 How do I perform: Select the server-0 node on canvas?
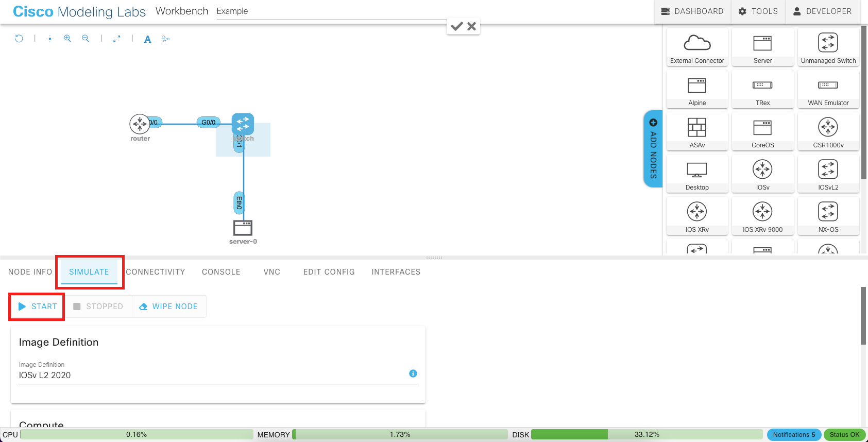point(243,228)
